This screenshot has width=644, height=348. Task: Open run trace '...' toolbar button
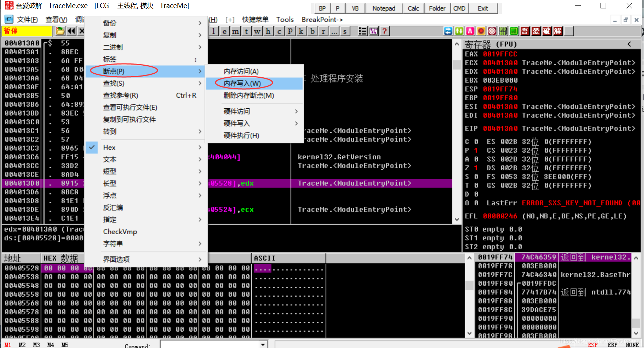coord(334,31)
